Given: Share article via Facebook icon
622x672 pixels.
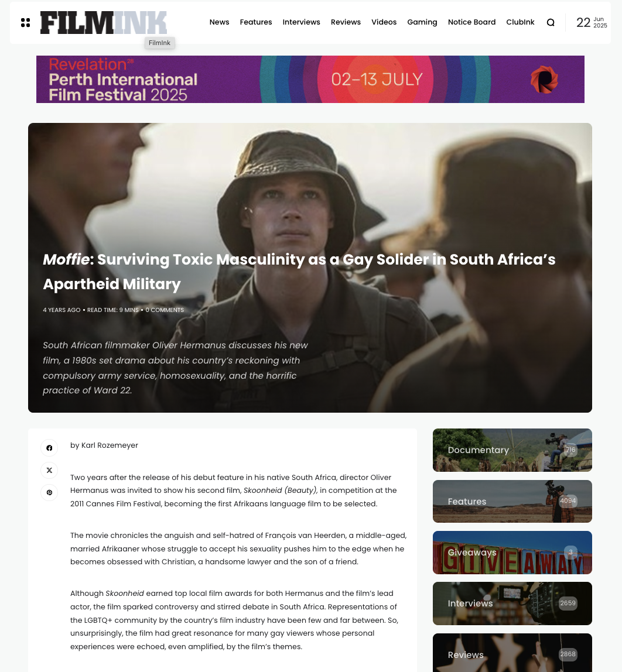Looking at the screenshot, I should pyautogui.click(x=49, y=448).
